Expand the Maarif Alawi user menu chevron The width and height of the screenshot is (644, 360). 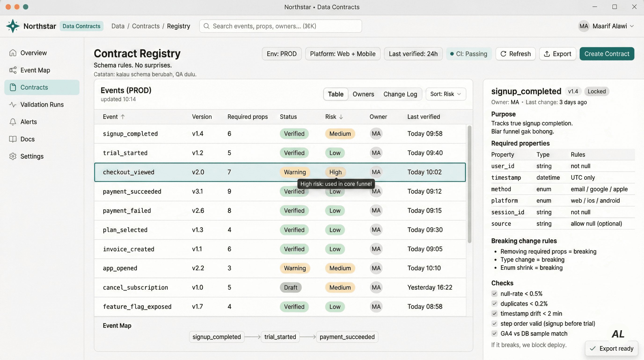tap(632, 26)
